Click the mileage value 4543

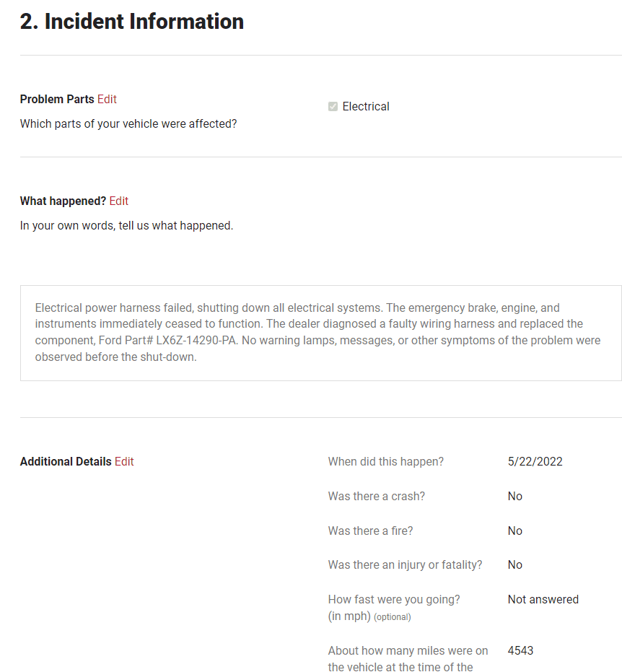(520, 650)
